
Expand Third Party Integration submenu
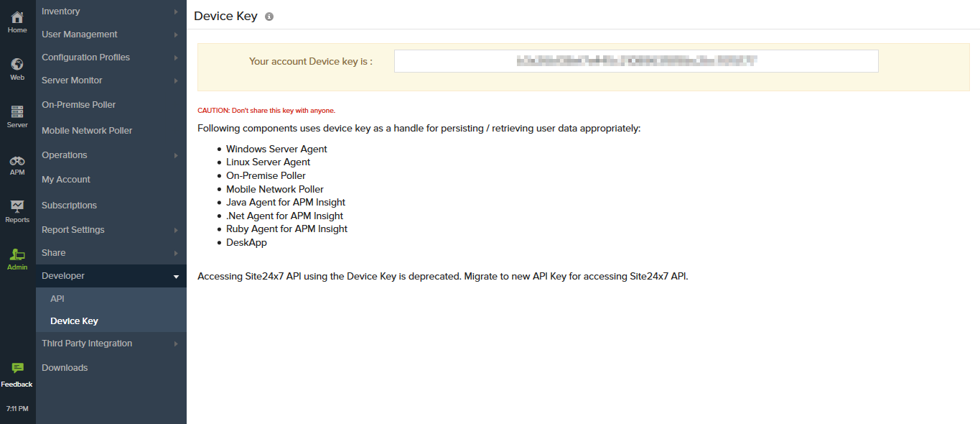point(176,344)
